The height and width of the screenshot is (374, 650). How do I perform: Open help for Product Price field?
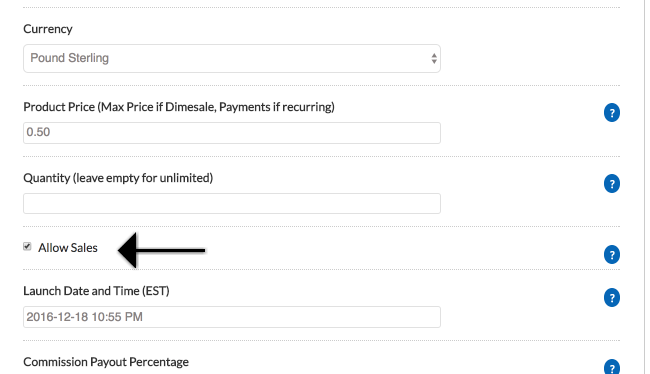(612, 113)
